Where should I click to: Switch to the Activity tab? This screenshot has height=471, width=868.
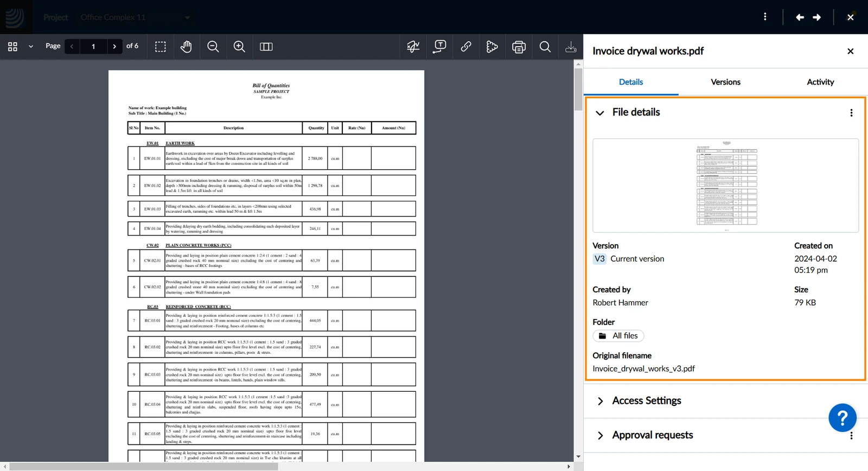[x=820, y=82]
